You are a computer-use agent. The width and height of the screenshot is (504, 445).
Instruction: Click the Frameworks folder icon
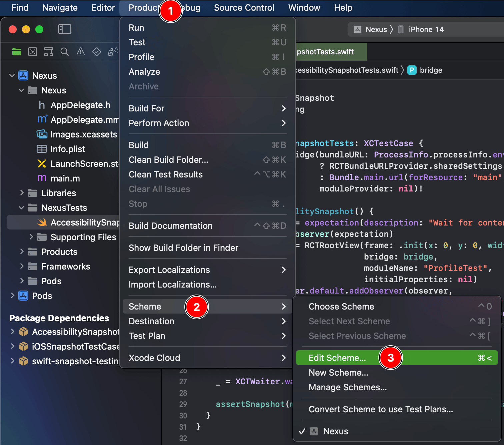click(x=32, y=267)
